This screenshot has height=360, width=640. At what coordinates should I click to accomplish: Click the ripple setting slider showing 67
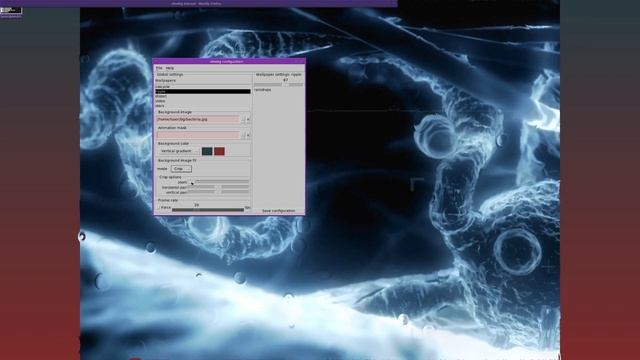click(279, 84)
